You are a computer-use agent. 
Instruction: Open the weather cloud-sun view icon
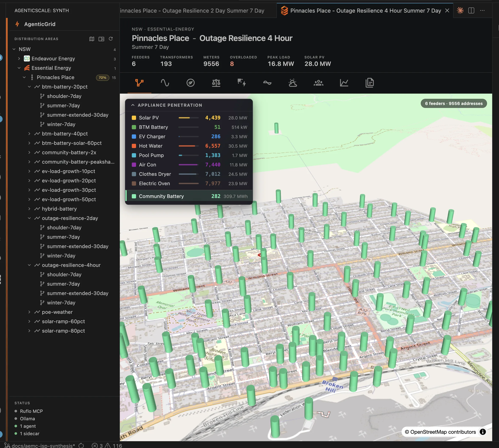[293, 83]
